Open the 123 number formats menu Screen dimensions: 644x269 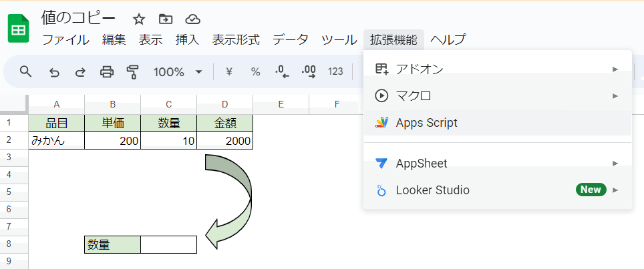(336, 71)
